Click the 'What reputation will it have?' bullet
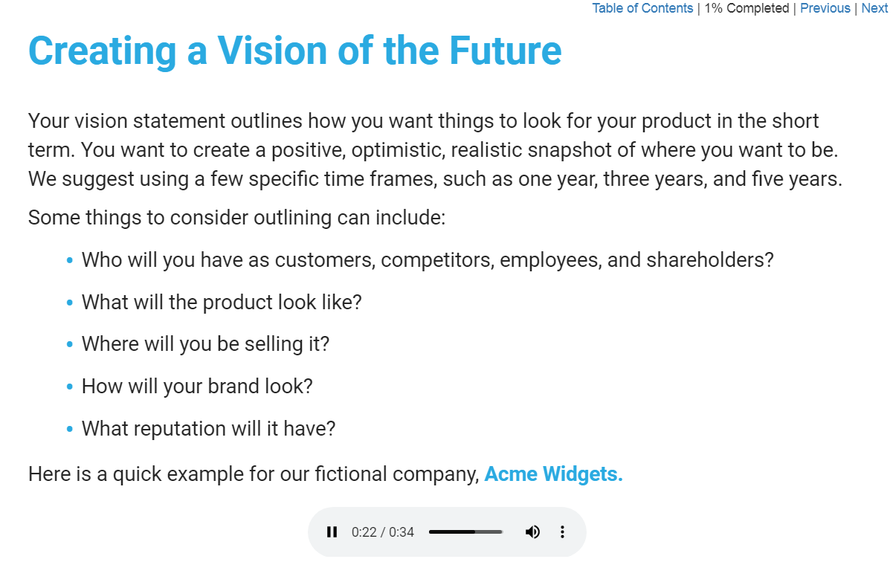The height and width of the screenshot is (588, 893). click(209, 429)
